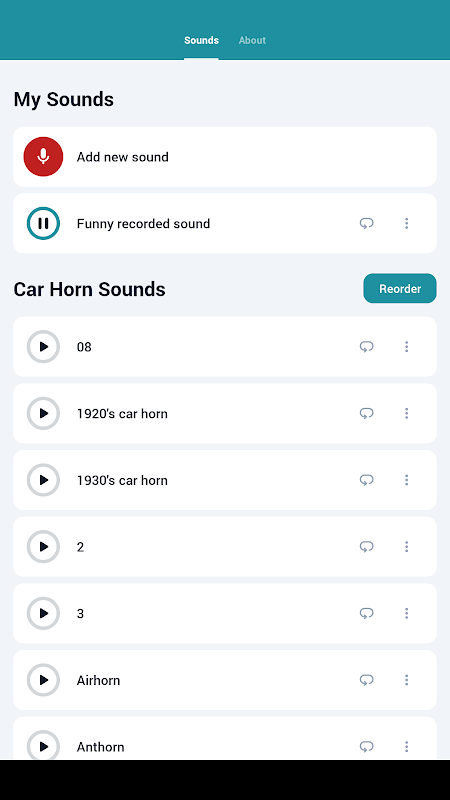Play the 08 car horn sound
450x800 pixels.
pyautogui.click(x=43, y=347)
